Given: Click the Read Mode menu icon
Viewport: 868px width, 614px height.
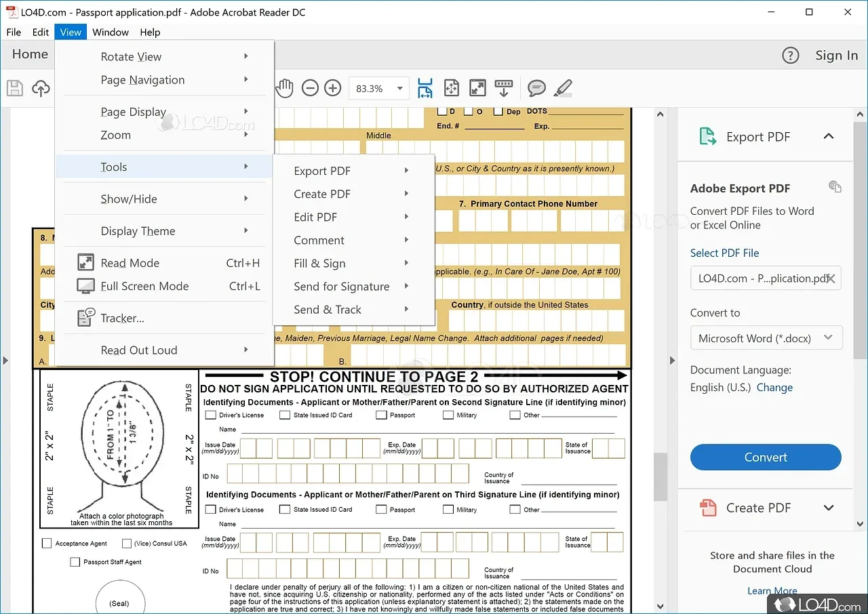Looking at the screenshot, I should 85,262.
